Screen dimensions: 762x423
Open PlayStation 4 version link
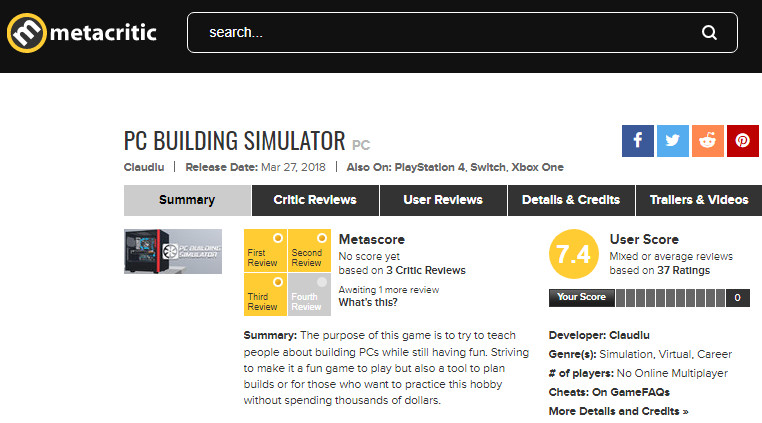click(430, 167)
